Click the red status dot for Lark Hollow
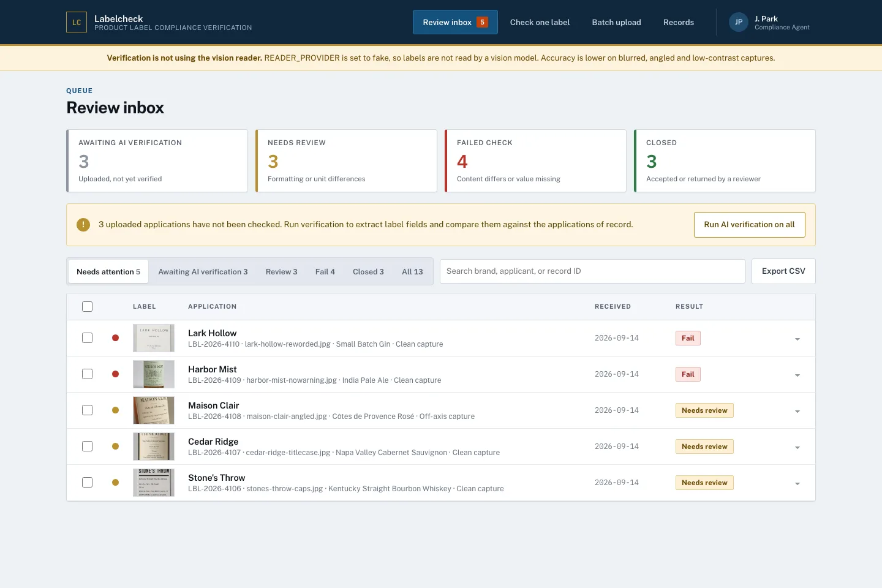882x588 pixels. [x=115, y=338]
